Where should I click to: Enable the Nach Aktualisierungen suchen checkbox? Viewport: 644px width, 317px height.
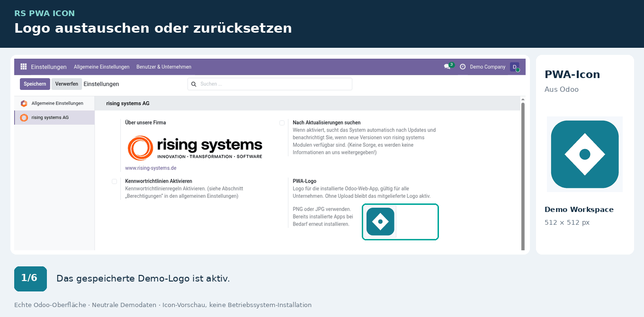tap(282, 123)
